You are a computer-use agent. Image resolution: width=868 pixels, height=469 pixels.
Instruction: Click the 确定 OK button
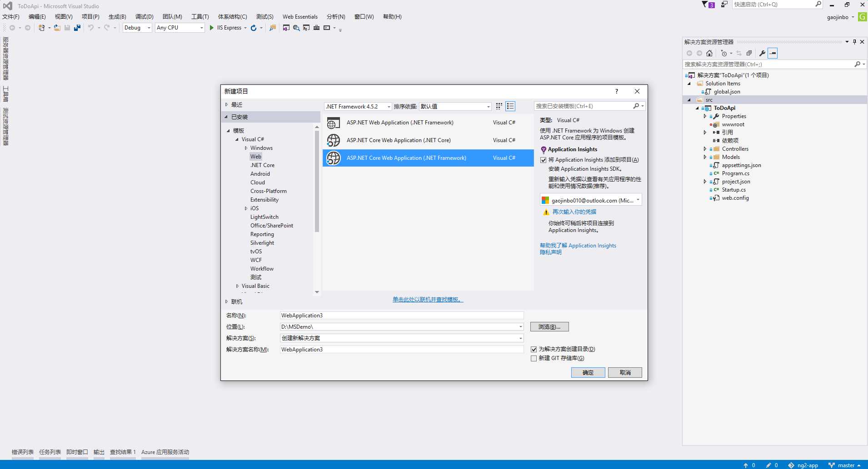588,372
